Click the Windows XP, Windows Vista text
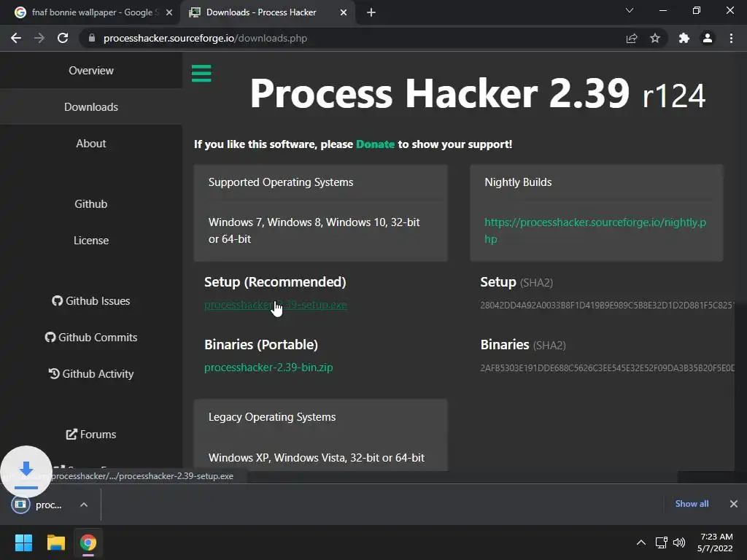Screen dimensions: 747x560 [317, 458]
